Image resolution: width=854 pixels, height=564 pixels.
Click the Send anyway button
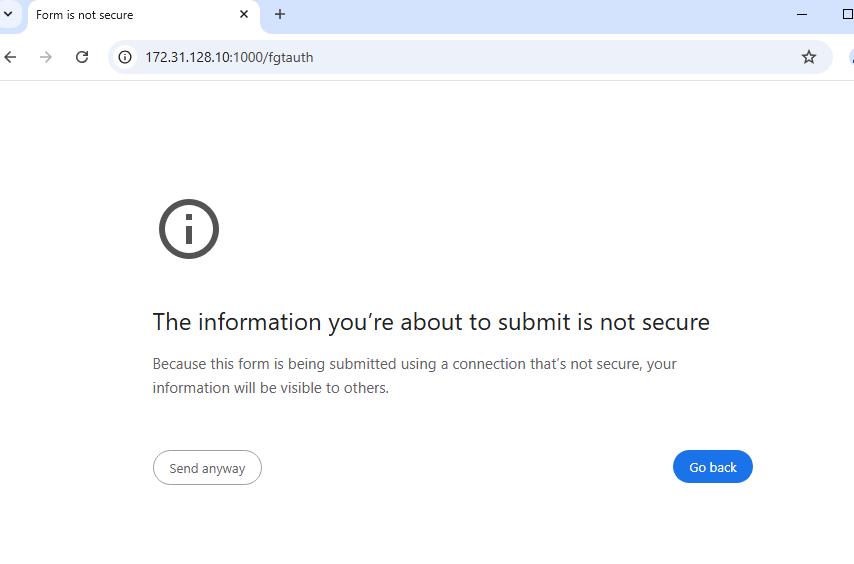(x=207, y=468)
